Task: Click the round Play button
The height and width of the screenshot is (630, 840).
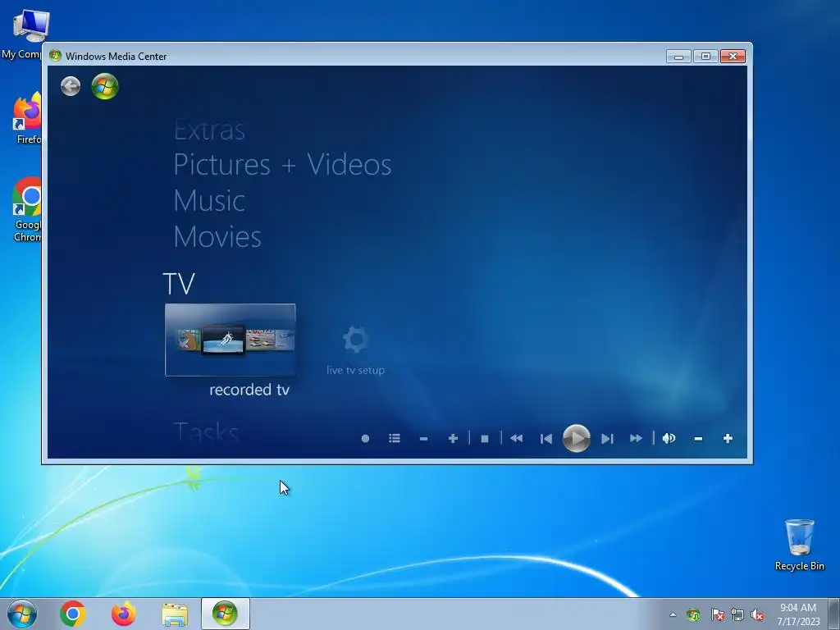Action: pos(577,439)
